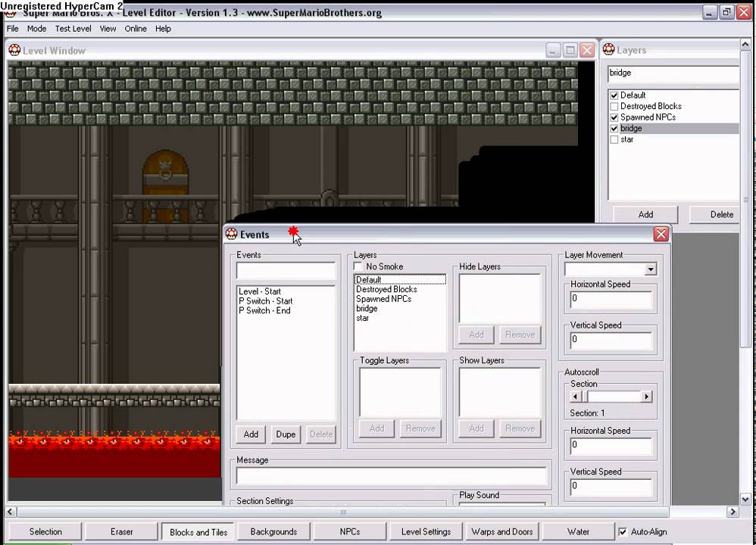Select Spawned NPCs in Events layers list
This screenshot has height=545, width=756.
click(x=383, y=299)
